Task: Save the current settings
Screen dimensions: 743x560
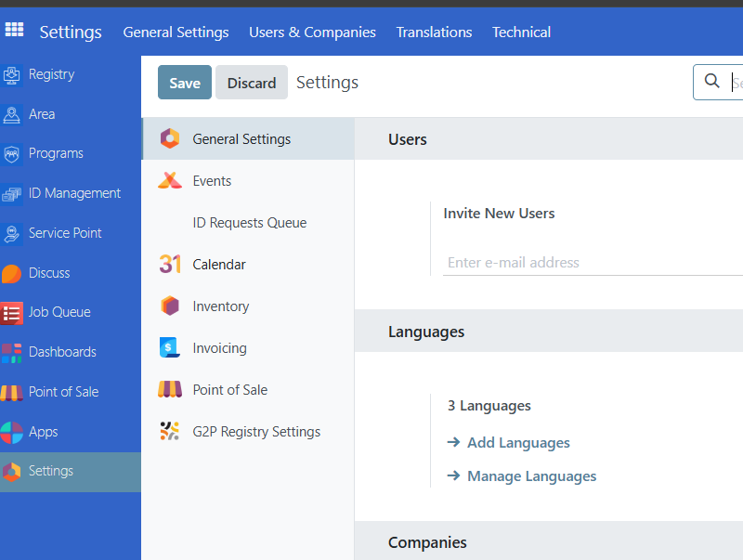Action: (x=184, y=82)
